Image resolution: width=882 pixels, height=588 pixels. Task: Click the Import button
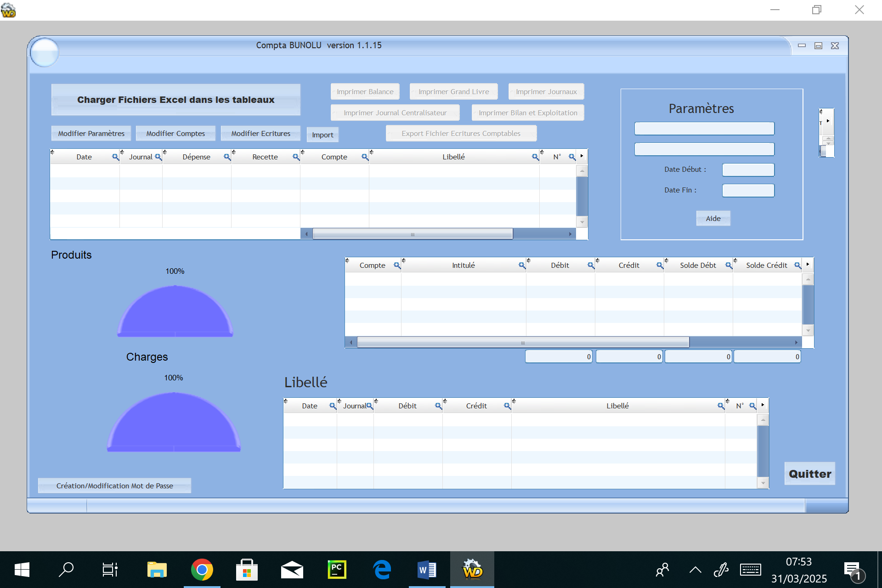tap(322, 135)
